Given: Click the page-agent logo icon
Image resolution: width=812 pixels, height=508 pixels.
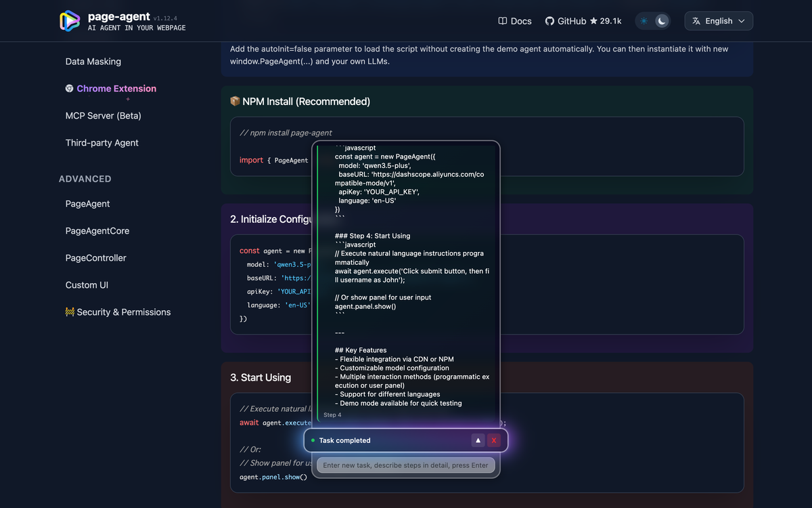Looking at the screenshot, I should pyautogui.click(x=70, y=21).
